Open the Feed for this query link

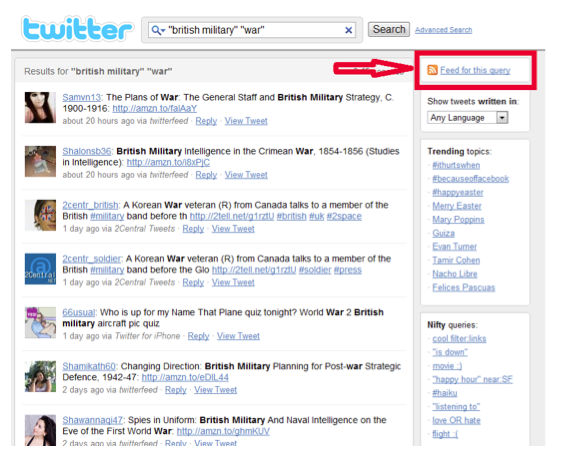[475, 70]
